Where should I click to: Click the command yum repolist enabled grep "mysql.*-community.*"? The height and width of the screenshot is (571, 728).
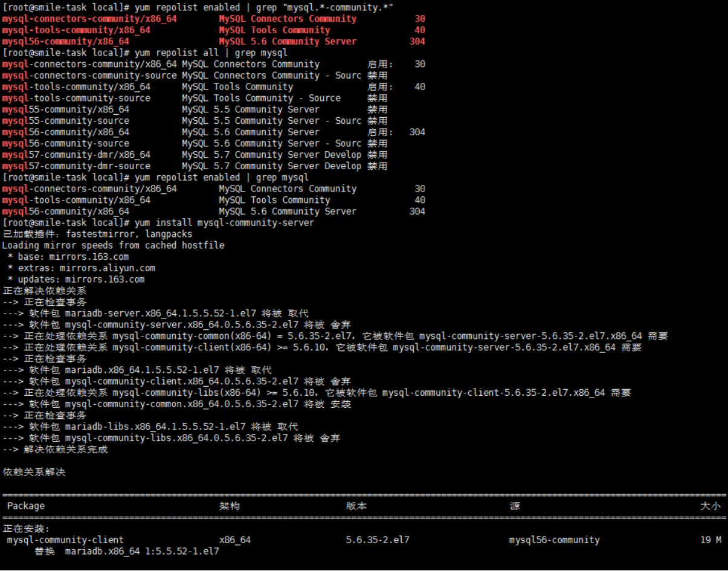pos(263,7)
